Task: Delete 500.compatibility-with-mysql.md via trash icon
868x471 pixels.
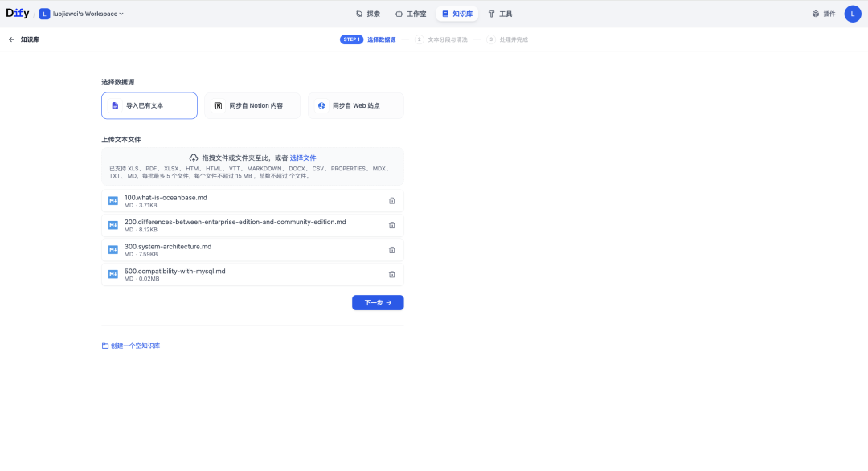Action: (x=391, y=274)
